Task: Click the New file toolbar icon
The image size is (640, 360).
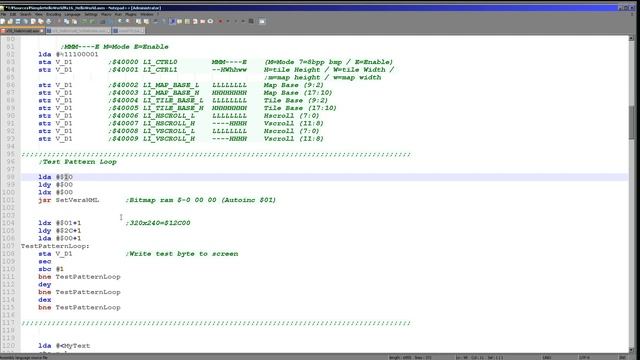Action: point(2,21)
